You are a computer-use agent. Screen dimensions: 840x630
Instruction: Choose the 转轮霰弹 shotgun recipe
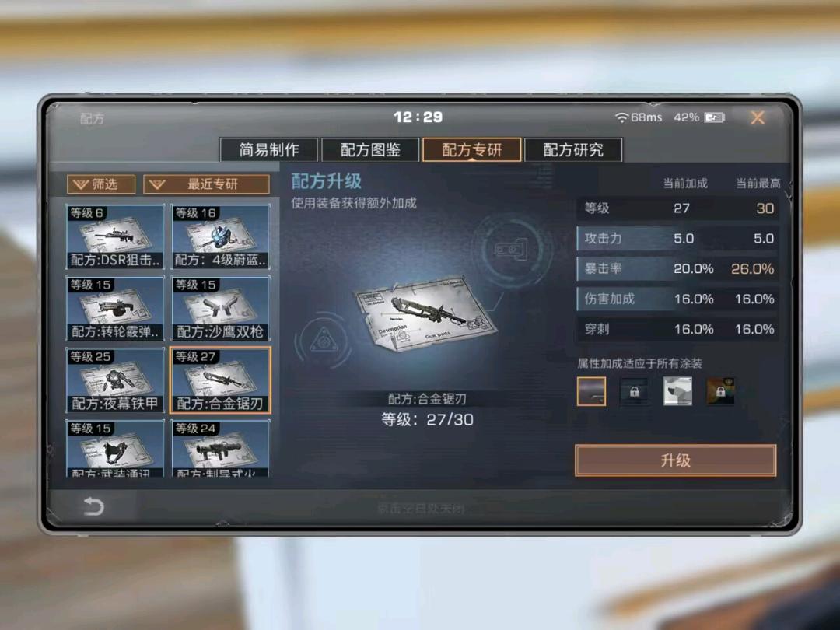point(114,309)
